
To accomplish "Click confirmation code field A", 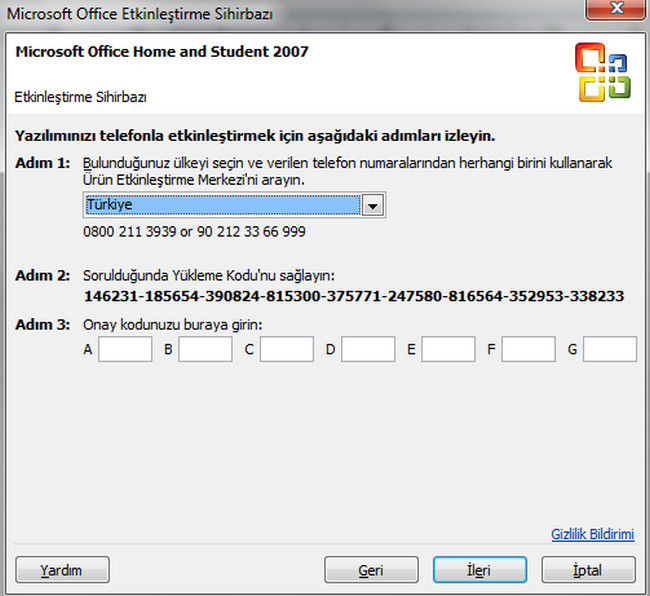I will [x=125, y=349].
